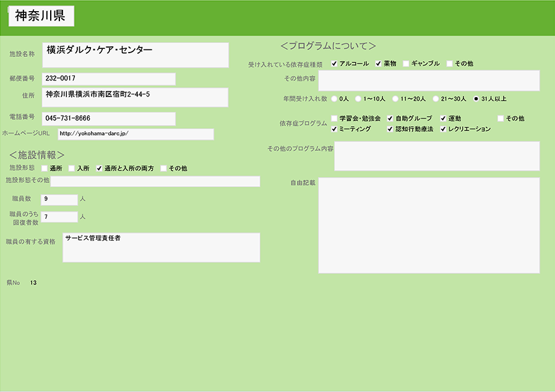The width and height of the screenshot is (555, 392).
Task: Uncheck the 自助グループ program checkbox
Action: (390, 118)
